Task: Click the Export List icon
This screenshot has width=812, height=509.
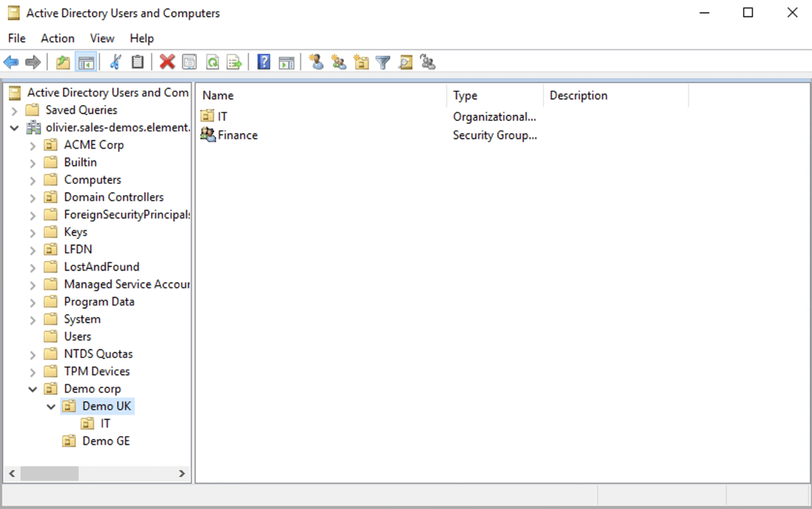Action: click(234, 62)
